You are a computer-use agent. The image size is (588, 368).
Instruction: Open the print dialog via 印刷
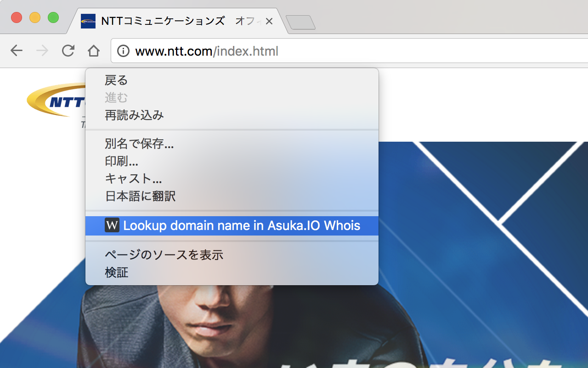click(x=122, y=161)
